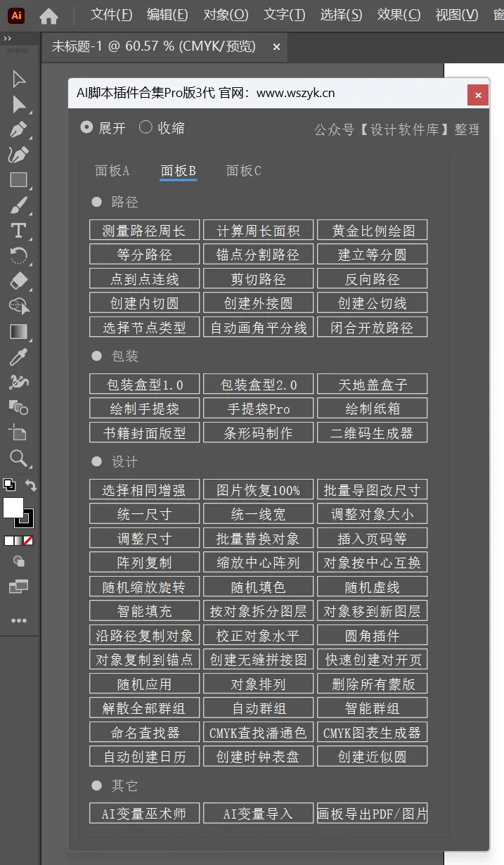Click the 画板导出PDF/图片 button

tap(372, 814)
